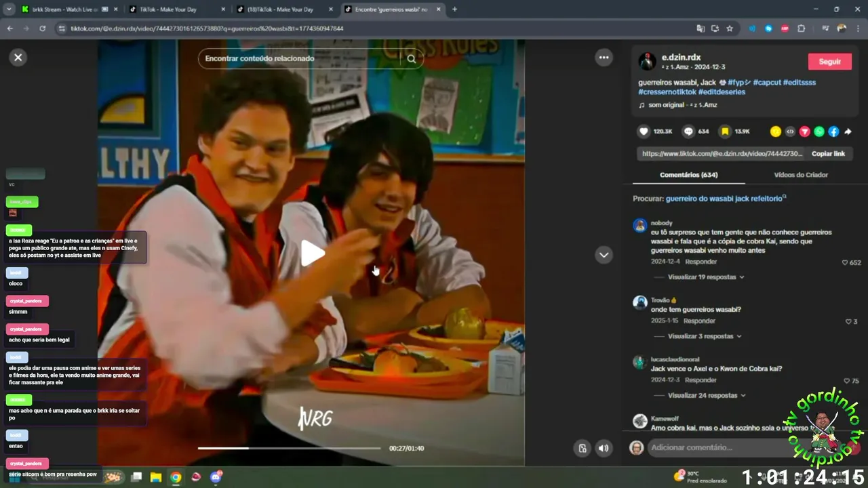This screenshot has height=488, width=868.
Task: Like lucasclaudionoral's comment heart
Action: click(846, 381)
